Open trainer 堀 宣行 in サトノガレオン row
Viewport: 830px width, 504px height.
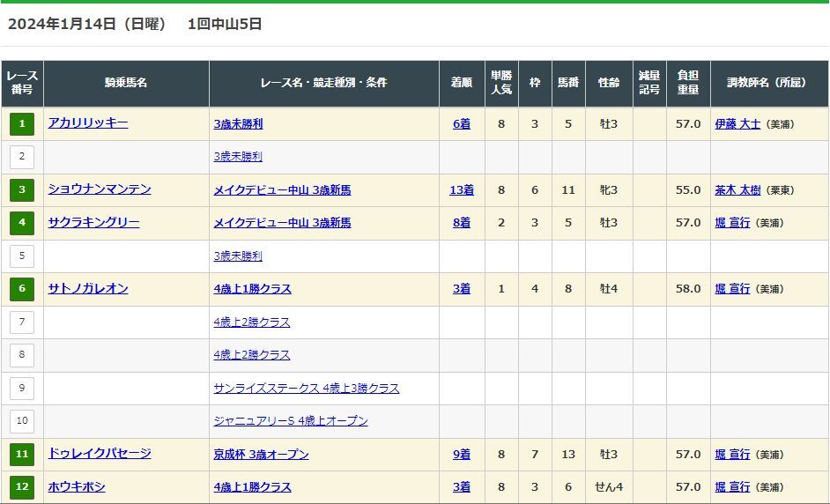[732, 288]
